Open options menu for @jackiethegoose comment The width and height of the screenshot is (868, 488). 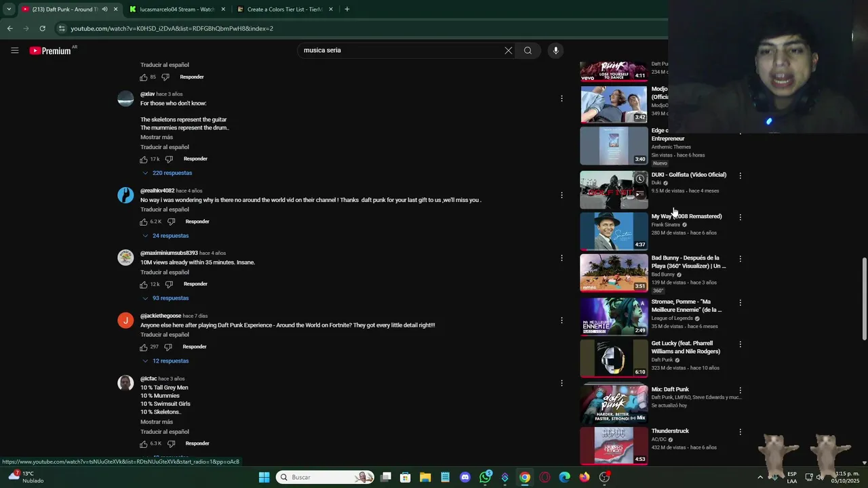(561, 320)
